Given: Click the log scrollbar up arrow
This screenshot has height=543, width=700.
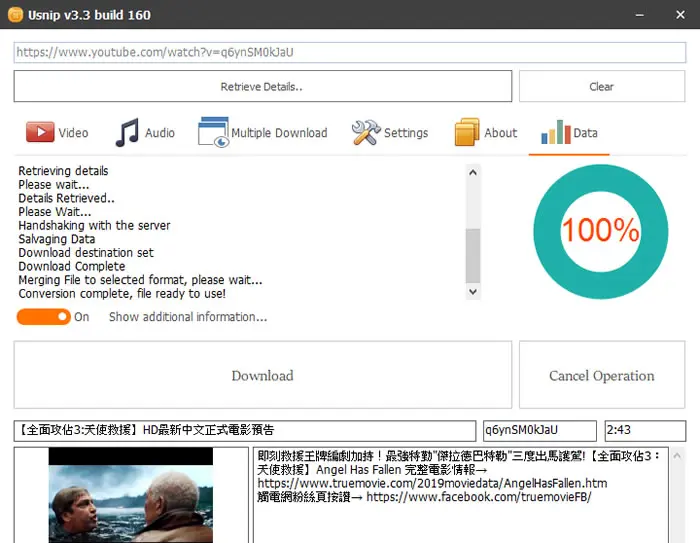Looking at the screenshot, I should pyautogui.click(x=473, y=172).
